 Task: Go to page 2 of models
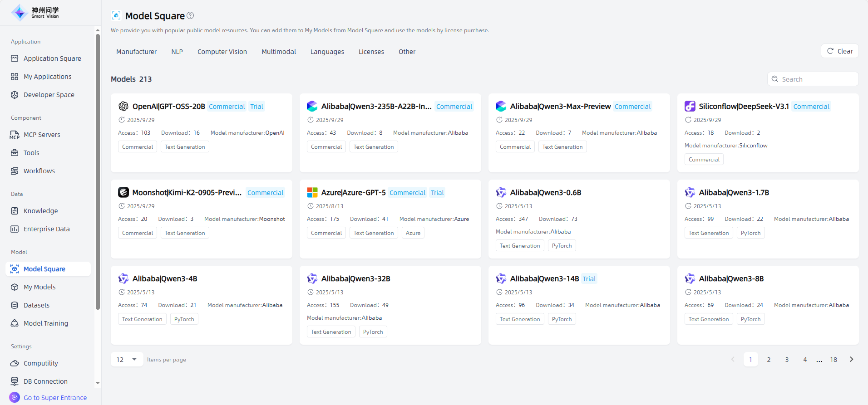click(x=769, y=360)
